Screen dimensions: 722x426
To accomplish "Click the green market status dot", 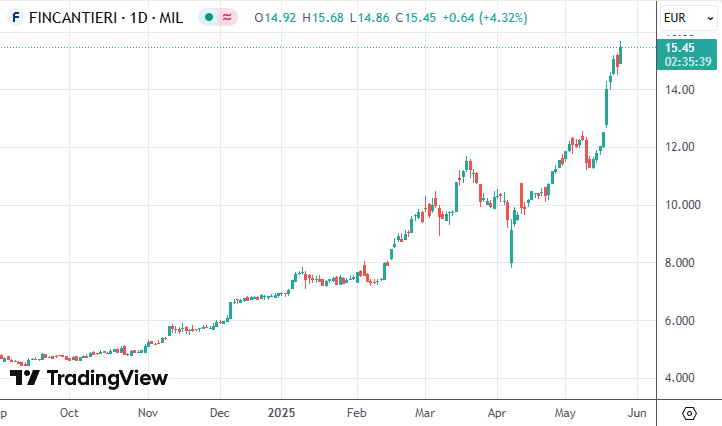I will coord(207,18).
